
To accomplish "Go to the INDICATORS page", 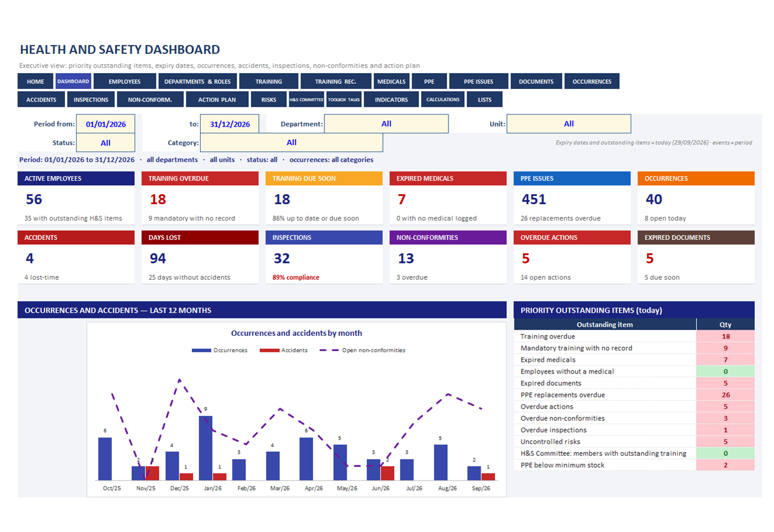I will click(391, 99).
